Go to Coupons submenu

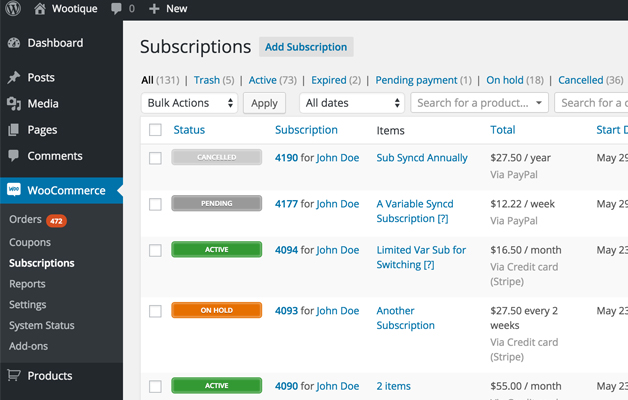click(30, 242)
